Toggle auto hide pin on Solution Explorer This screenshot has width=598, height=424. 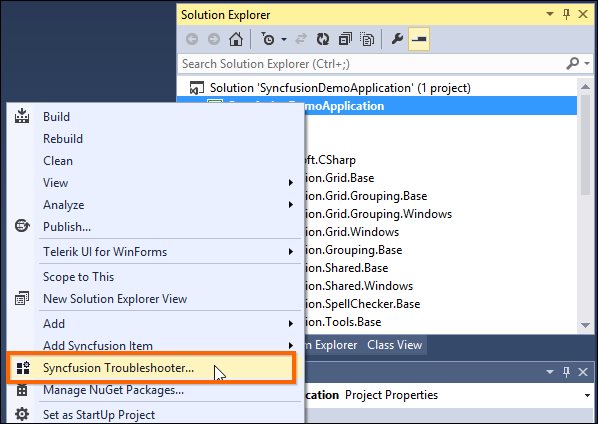tap(566, 14)
